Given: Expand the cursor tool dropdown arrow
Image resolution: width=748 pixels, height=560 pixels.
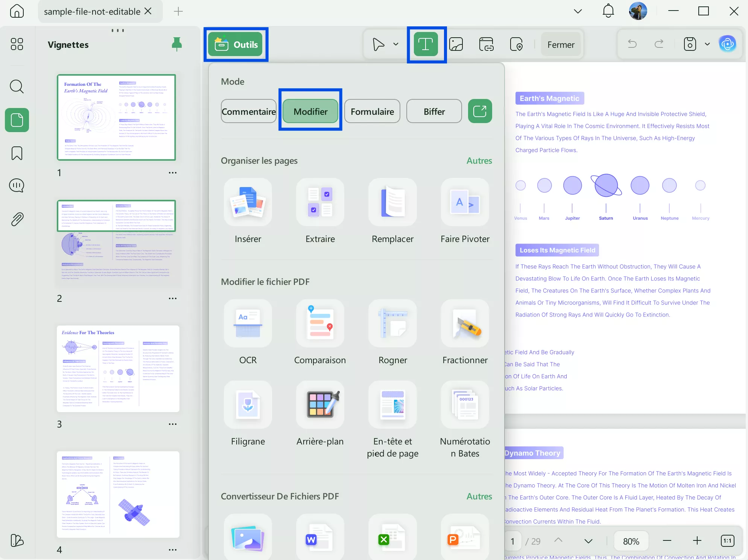Looking at the screenshot, I should (396, 44).
